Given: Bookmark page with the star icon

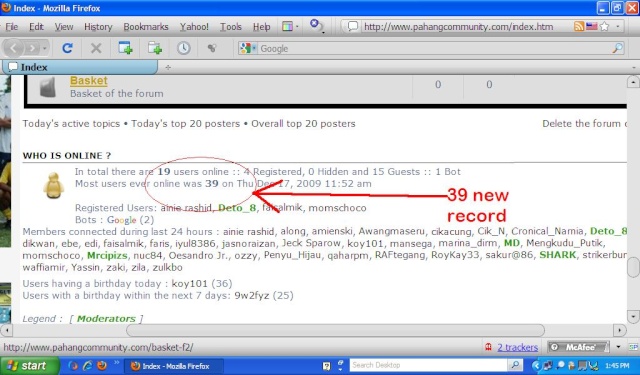Looking at the screenshot, I should 604,27.
